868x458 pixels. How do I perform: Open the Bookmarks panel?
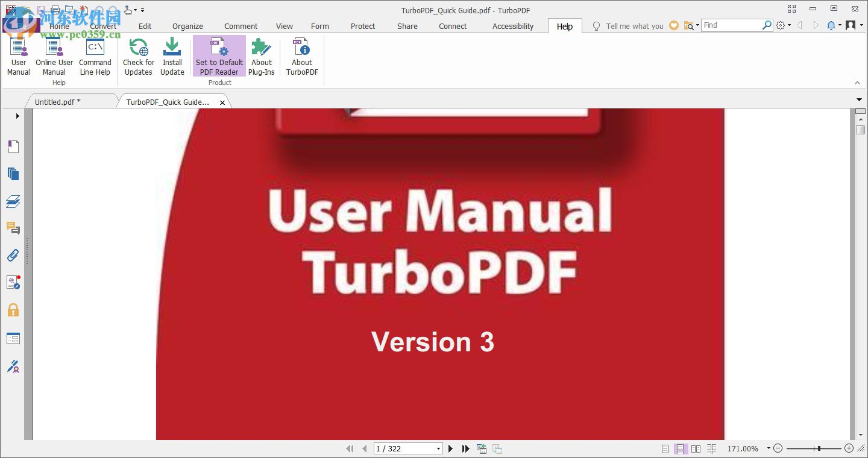point(13,146)
